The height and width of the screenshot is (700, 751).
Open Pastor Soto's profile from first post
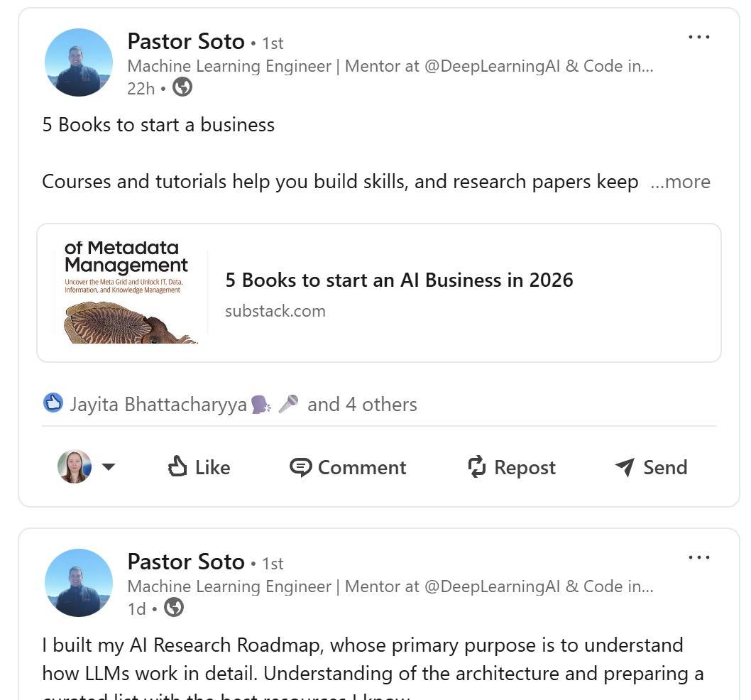tap(186, 42)
